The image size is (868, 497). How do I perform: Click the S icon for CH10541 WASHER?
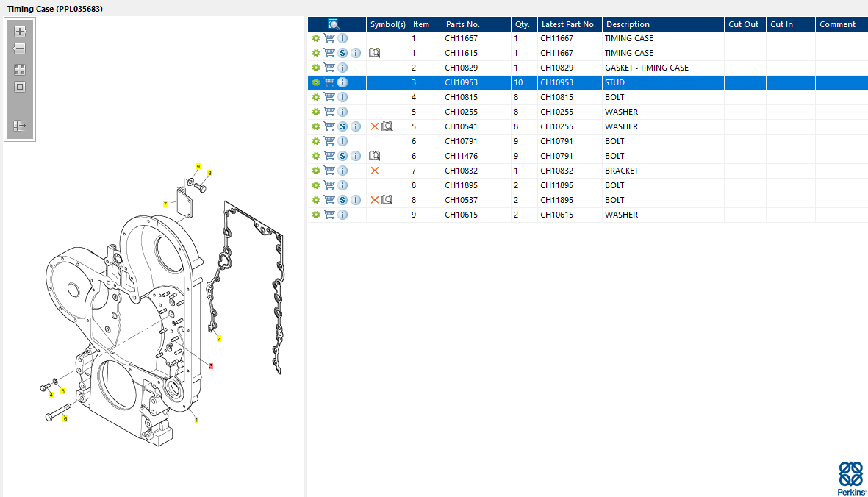click(x=342, y=126)
